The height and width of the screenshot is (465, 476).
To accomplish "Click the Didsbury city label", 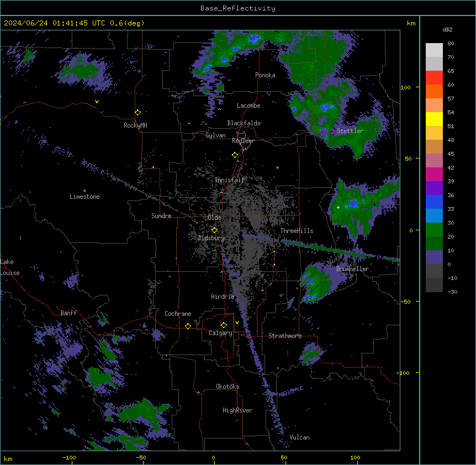I will pyautogui.click(x=211, y=238).
